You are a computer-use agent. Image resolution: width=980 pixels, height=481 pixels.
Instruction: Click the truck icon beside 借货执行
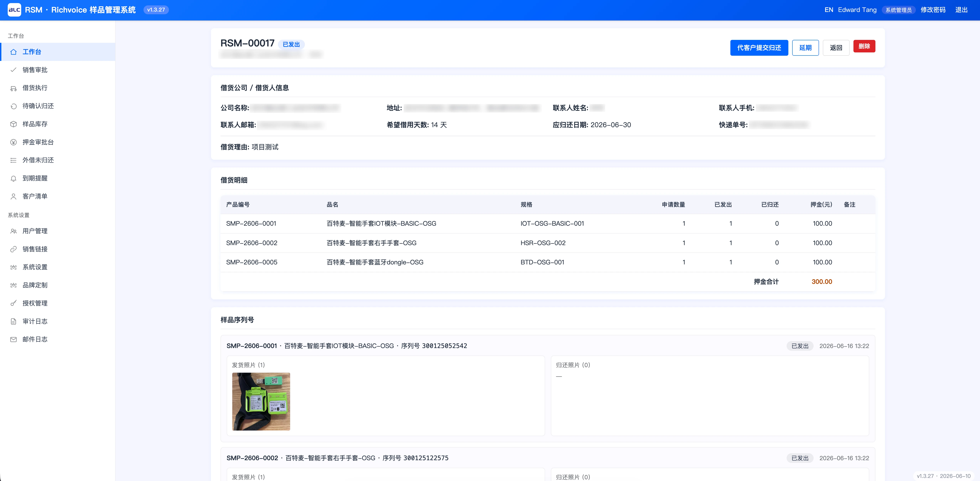13,88
